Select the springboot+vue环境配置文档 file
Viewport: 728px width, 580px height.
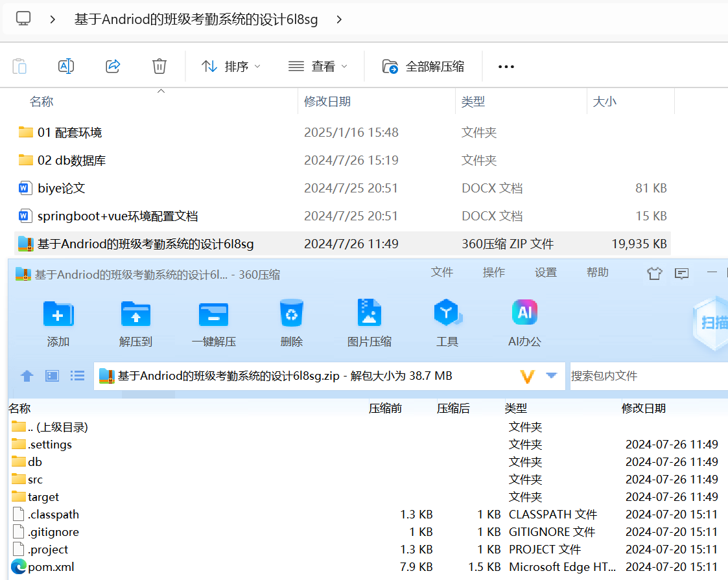coord(343,216)
